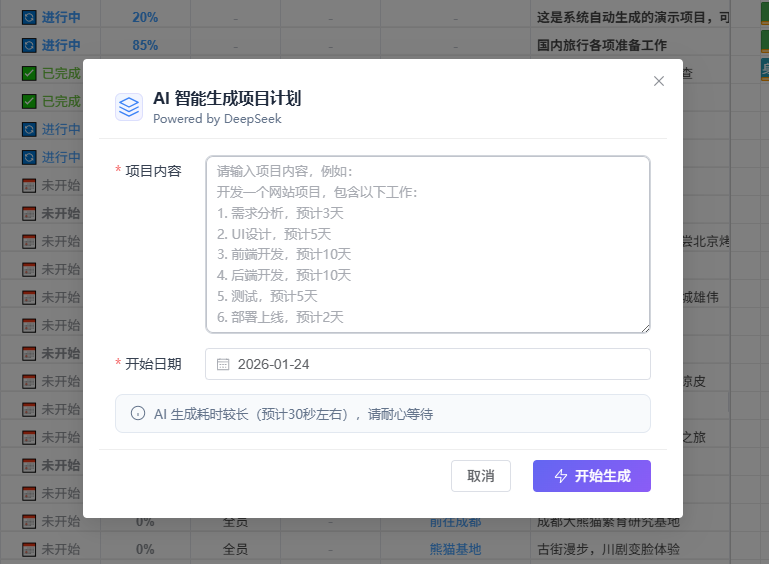Click the 未开始 status icon in bottom row
The image size is (769, 564).
click(x=29, y=549)
